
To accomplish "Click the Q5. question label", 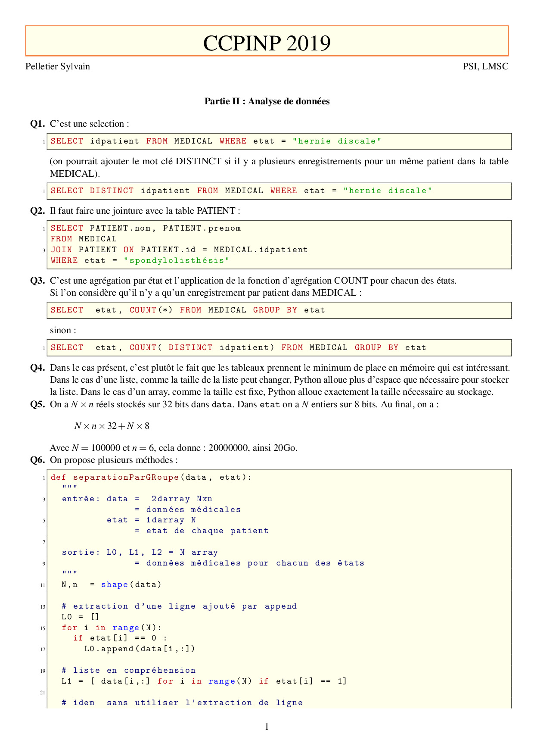I will point(37,404).
